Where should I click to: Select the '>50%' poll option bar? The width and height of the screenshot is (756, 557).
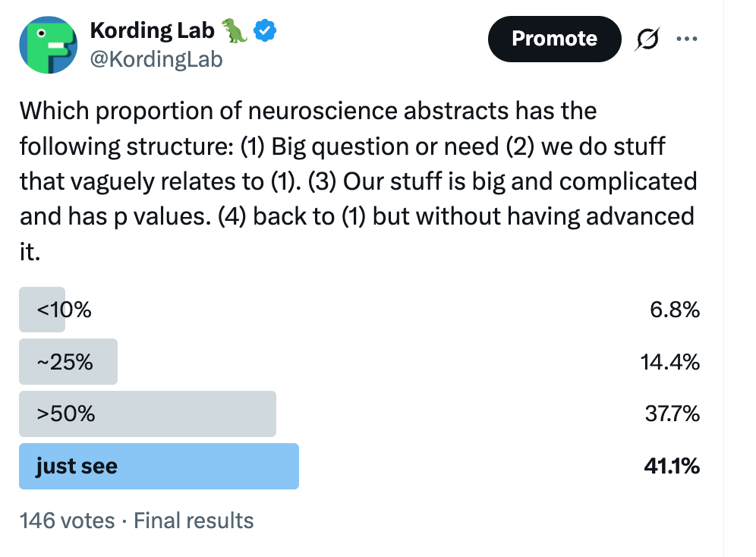pyautogui.click(x=147, y=414)
